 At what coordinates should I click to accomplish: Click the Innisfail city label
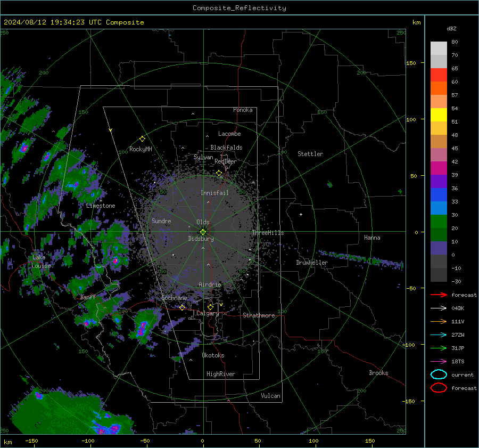[214, 193]
